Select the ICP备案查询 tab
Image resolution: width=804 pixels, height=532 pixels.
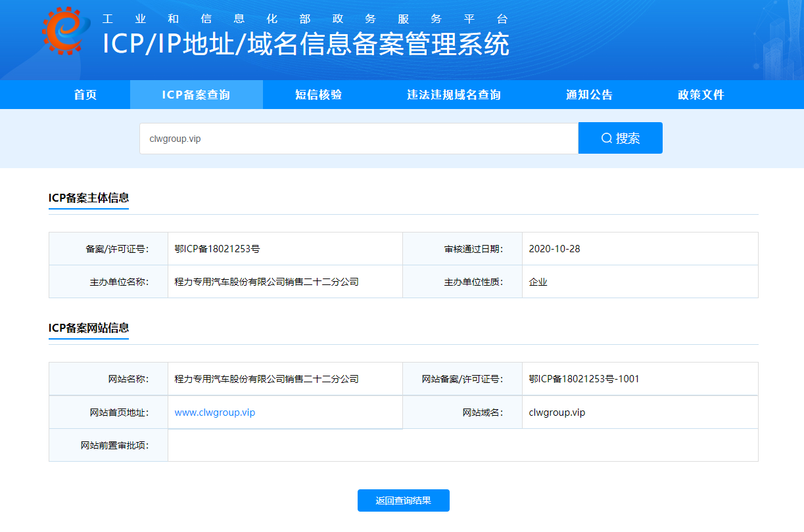point(197,95)
